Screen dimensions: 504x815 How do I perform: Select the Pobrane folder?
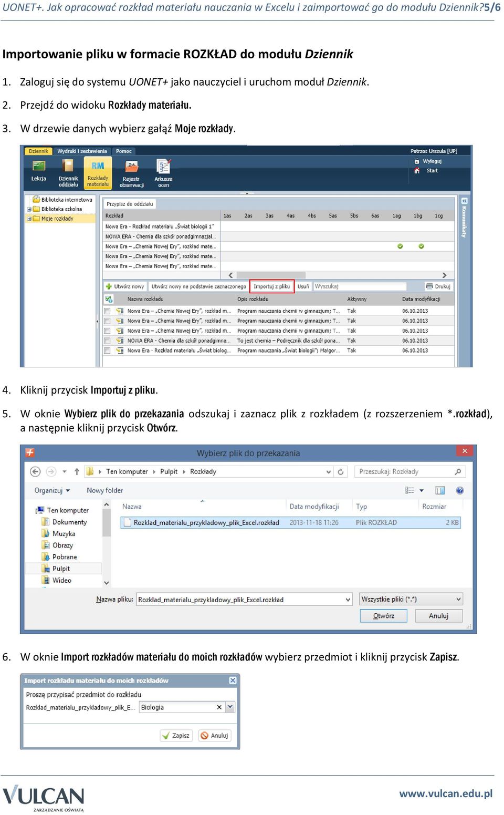point(60,557)
